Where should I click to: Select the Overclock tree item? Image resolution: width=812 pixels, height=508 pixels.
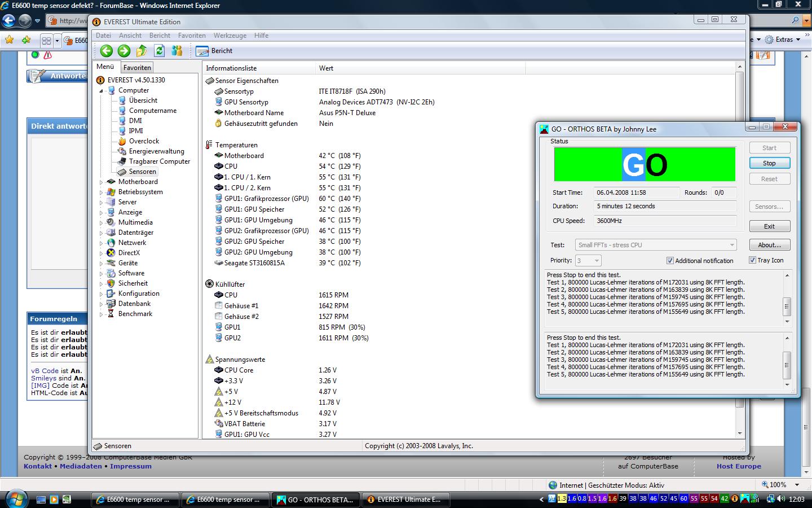point(144,141)
